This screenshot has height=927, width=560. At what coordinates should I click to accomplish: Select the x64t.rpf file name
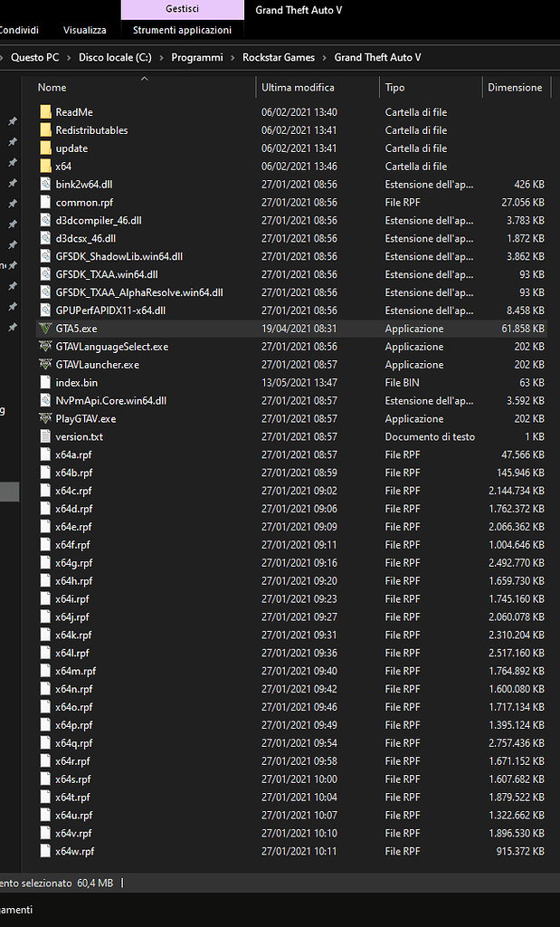72,797
